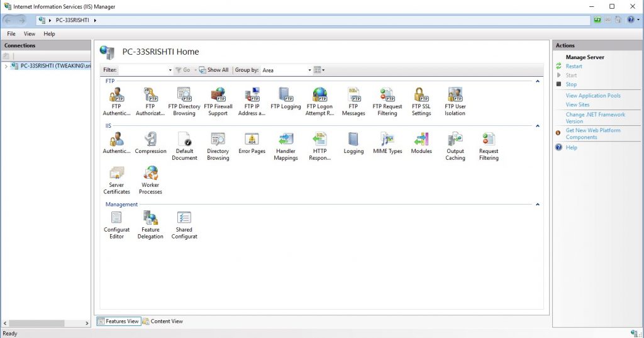The height and width of the screenshot is (338, 644).
Task: Open Worker Processes feature
Action: (x=150, y=180)
